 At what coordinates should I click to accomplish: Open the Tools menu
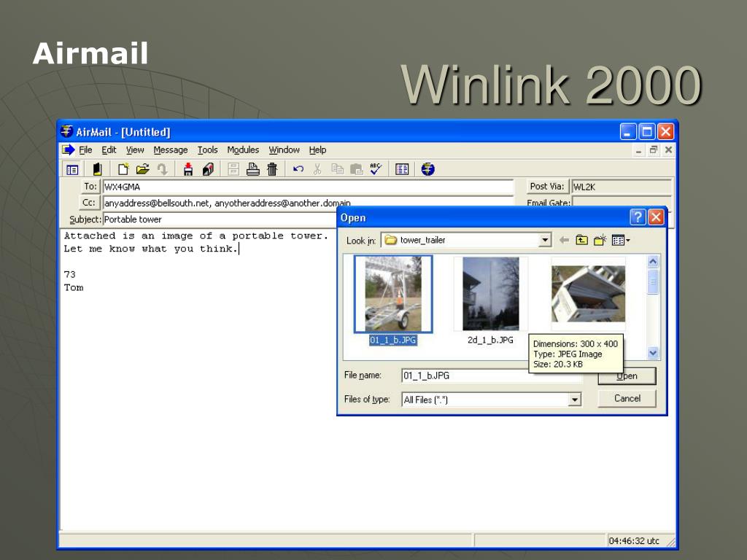208,150
